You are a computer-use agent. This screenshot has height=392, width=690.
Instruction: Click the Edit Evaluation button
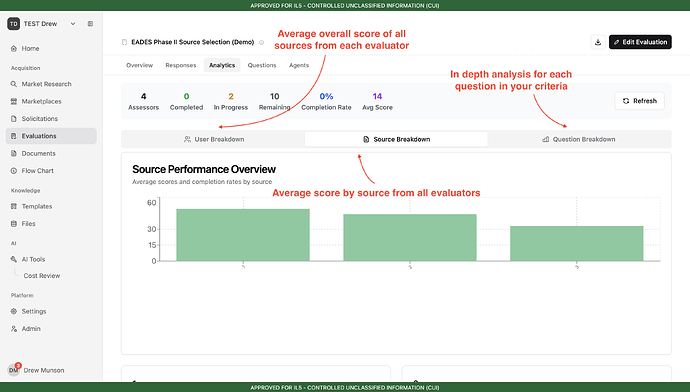(x=640, y=42)
